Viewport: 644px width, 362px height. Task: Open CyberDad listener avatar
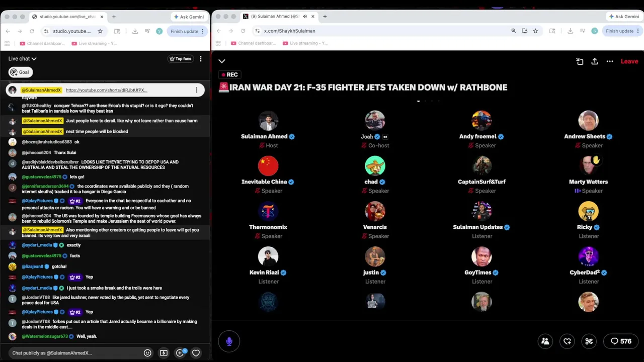coord(588,257)
